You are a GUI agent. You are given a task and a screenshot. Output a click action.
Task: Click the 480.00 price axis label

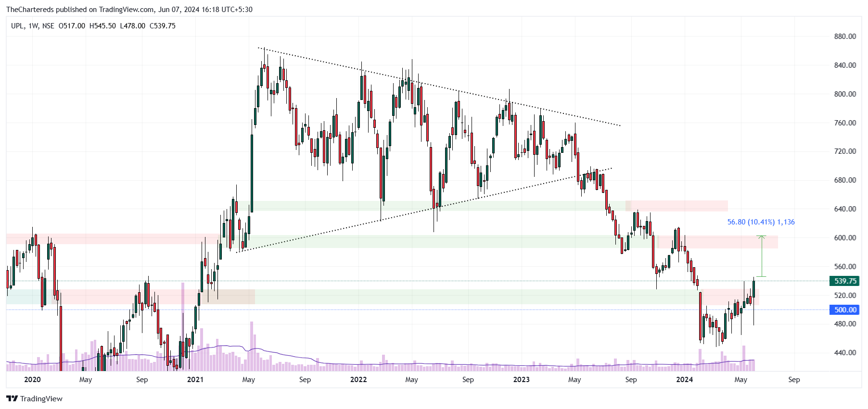tap(845, 324)
